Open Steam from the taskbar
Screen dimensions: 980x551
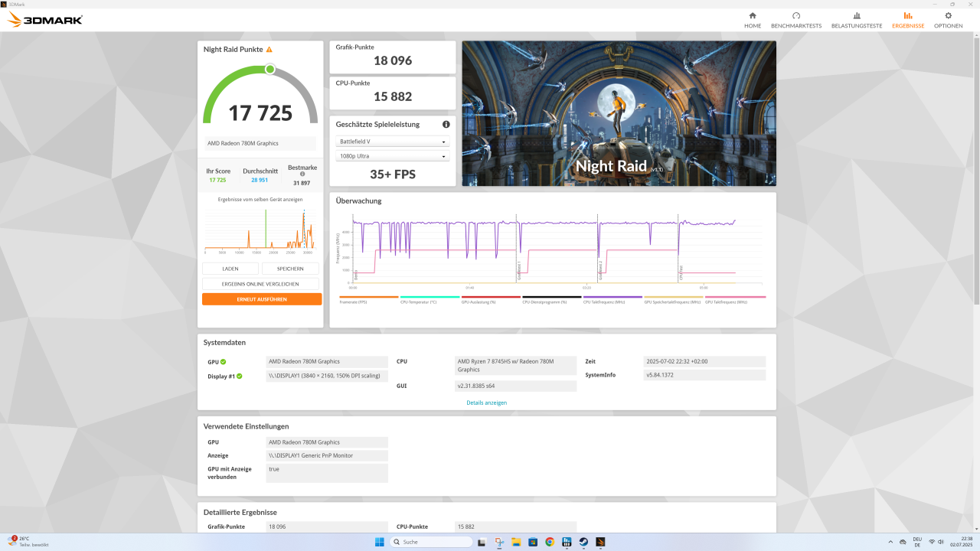(x=583, y=542)
